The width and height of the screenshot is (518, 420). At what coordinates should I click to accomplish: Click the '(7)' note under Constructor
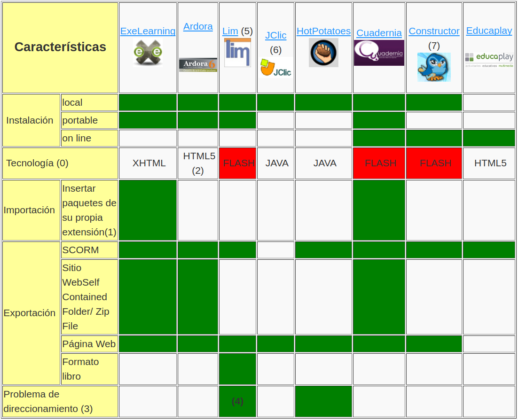pyautogui.click(x=434, y=46)
